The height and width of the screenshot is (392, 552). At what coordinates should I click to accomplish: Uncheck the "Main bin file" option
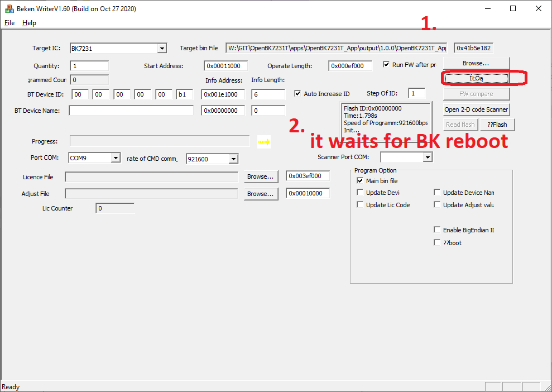(360, 180)
